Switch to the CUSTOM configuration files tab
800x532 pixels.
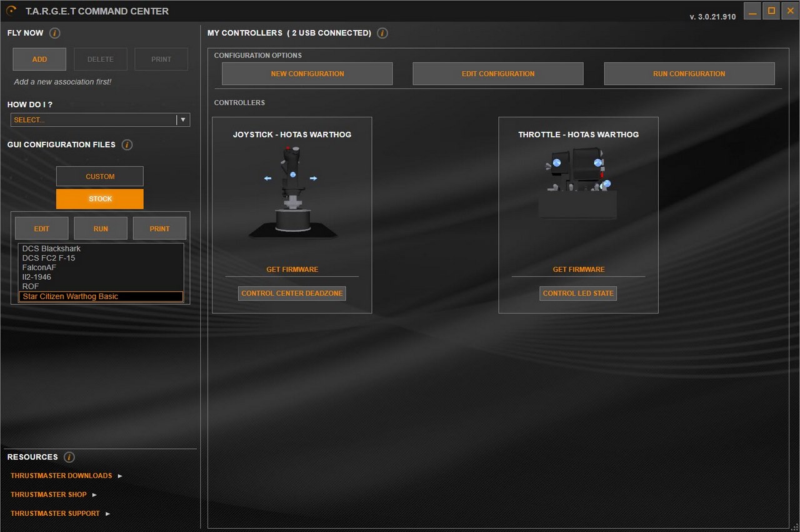[x=100, y=176]
